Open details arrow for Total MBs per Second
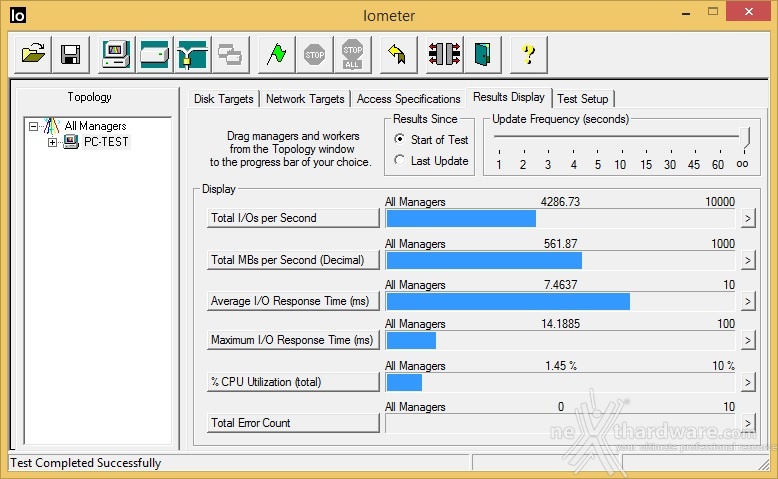The height and width of the screenshot is (479, 778). (x=748, y=260)
